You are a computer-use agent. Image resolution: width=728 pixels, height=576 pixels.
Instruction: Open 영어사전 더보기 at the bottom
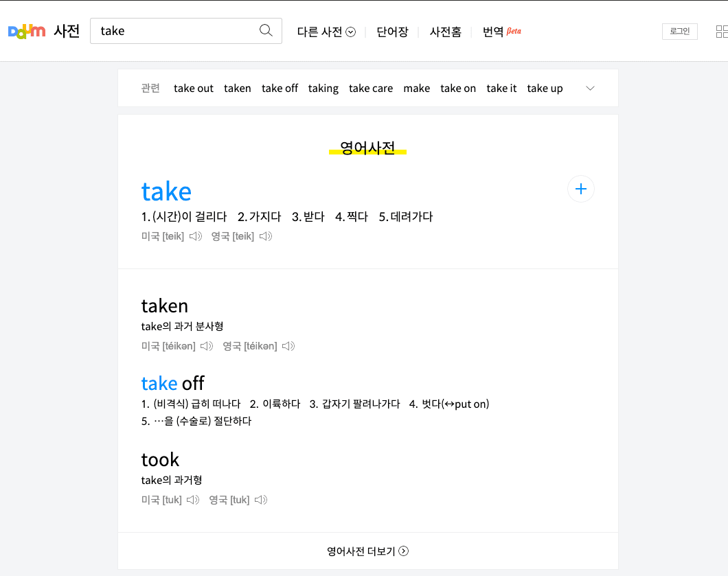[x=367, y=551]
